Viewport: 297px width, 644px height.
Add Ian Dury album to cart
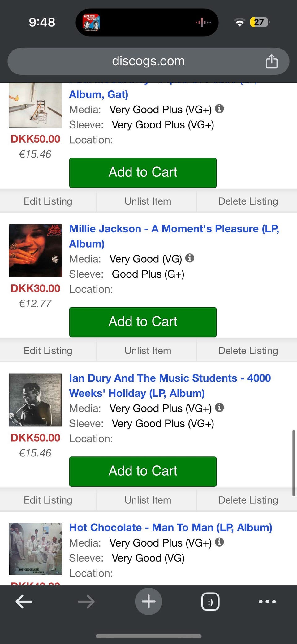[x=143, y=471]
